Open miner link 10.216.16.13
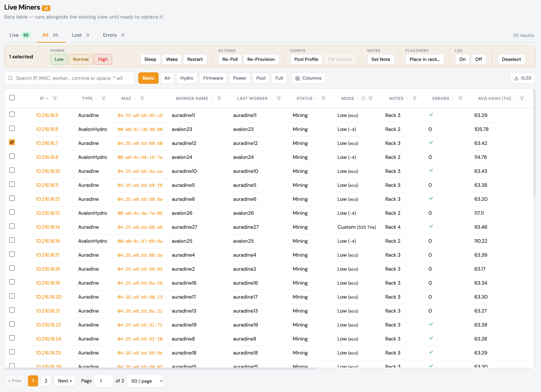 click(x=48, y=213)
